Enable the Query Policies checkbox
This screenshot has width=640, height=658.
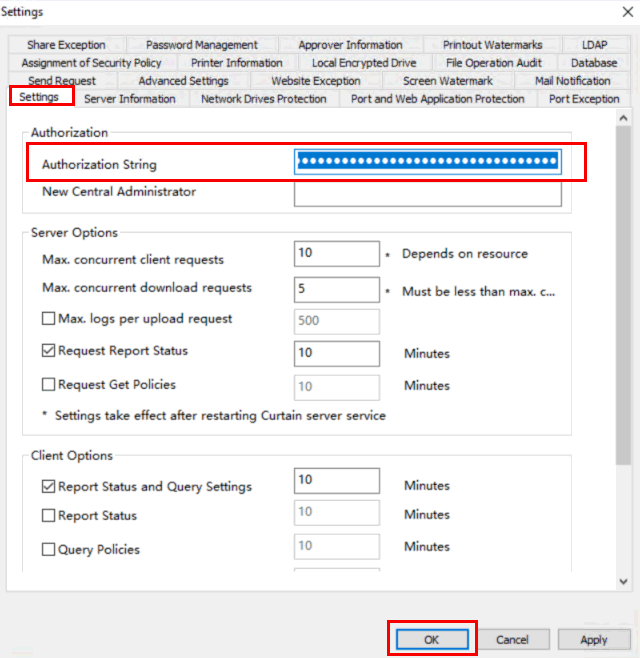click(48, 549)
